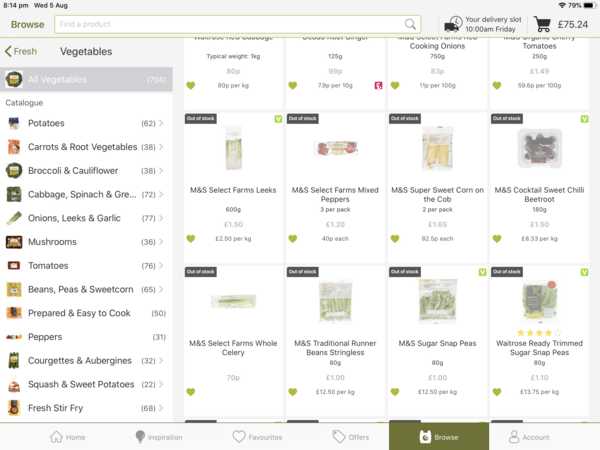The width and height of the screenshot is (600, 450).
Task: Favourite M&S Cocktail Sweet Chilli Beetroot heart
Action: (497, 239)
